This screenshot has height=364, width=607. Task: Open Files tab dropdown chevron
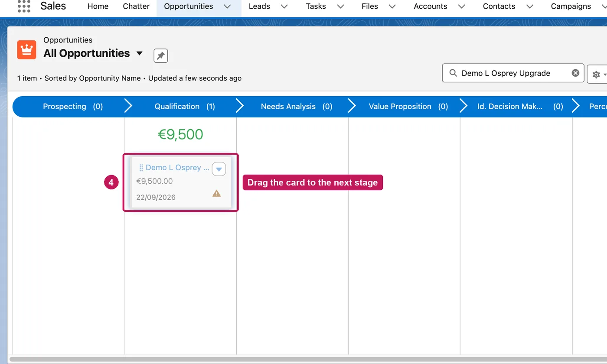[392, 6]
